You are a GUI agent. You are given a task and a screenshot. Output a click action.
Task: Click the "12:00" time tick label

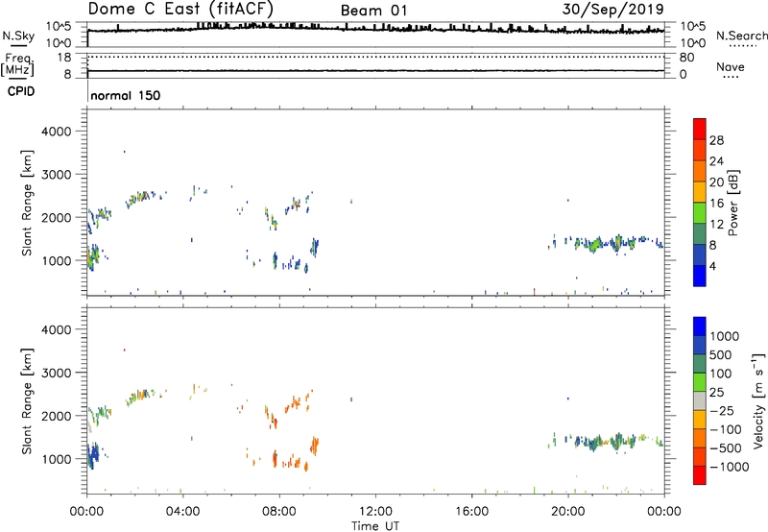tap(375, 512)
